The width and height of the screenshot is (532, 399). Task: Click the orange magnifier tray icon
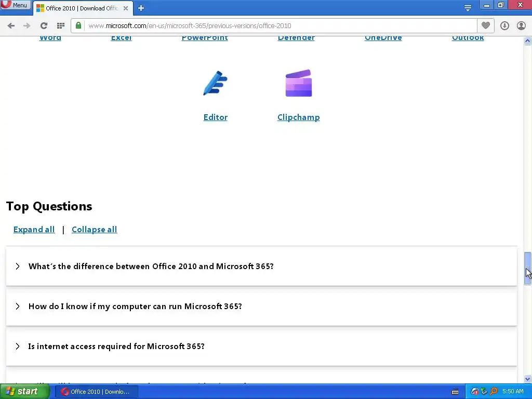click(494, 392)
